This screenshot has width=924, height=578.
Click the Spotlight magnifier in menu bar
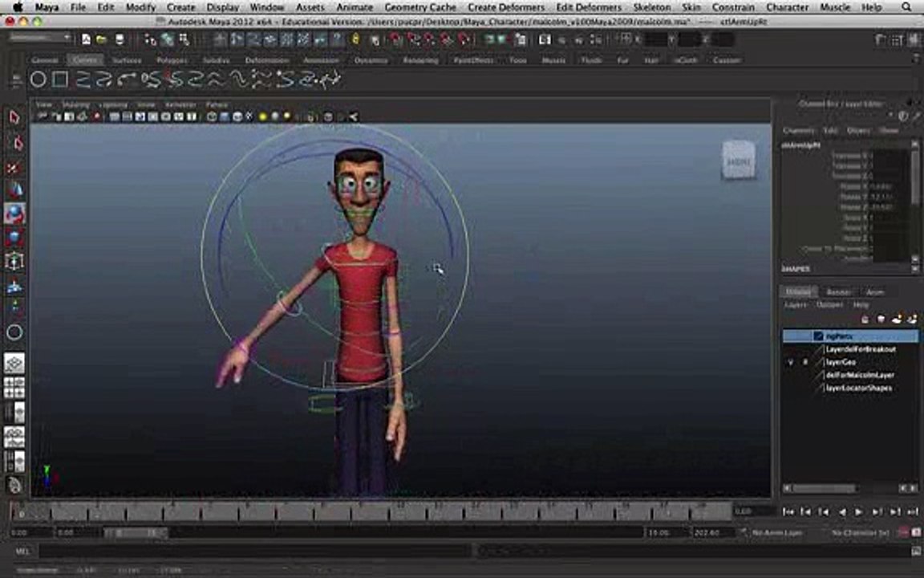click(906, 7)
